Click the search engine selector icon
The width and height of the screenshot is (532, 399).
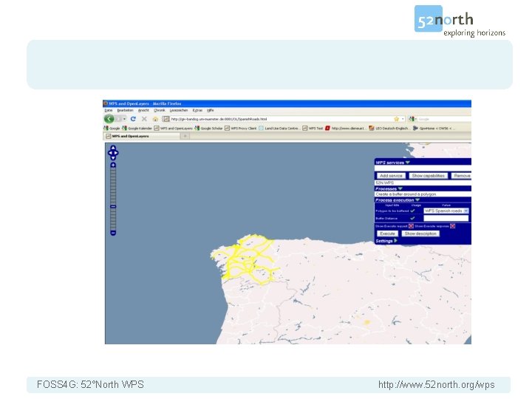[x=412, y=119]
